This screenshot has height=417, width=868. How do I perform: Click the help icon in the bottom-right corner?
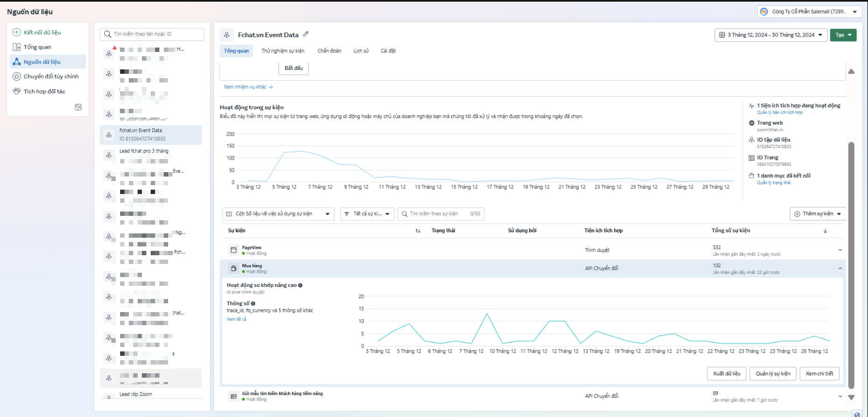pos(857,414)
